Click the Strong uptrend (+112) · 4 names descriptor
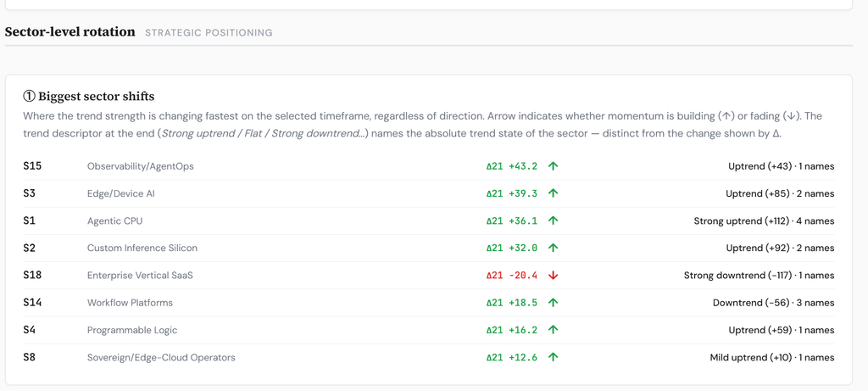The width and height of the screenshot is (868, 391). (x=764, y=221)
